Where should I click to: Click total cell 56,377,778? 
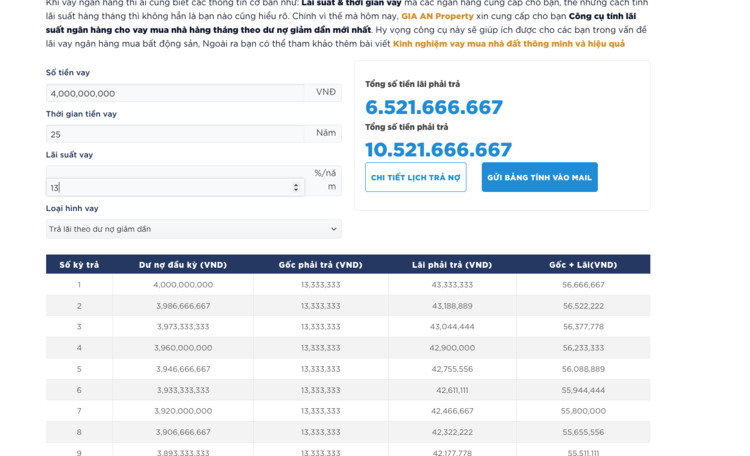(583, 327)
